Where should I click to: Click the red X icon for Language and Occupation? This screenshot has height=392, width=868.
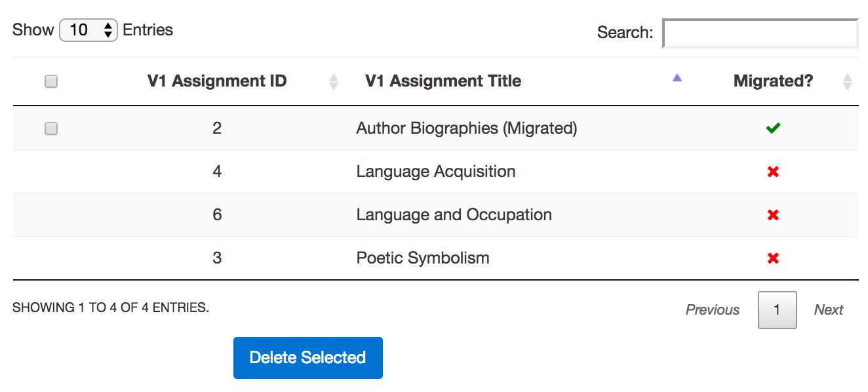point(773,214)
